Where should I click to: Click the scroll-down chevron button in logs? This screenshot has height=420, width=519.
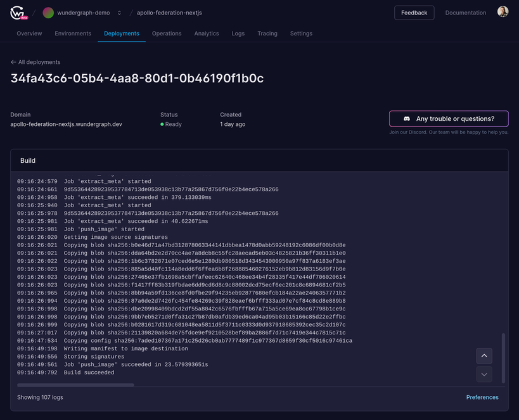click(484, 374)
